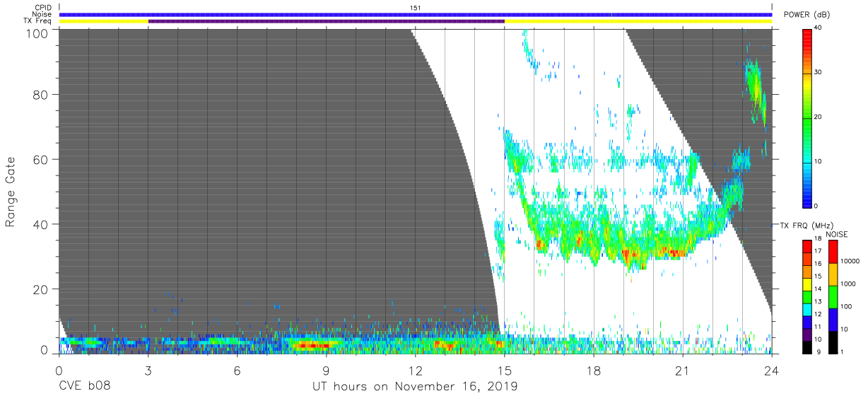Click noise legend label '100'
This screenshot has width=868, height=401.
(845, 306)
